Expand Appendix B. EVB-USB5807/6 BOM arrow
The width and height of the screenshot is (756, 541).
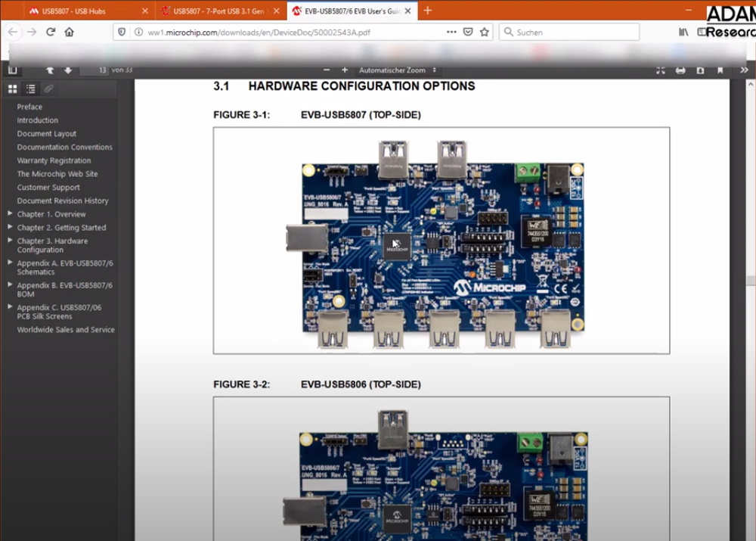click(x=10, y=284)
